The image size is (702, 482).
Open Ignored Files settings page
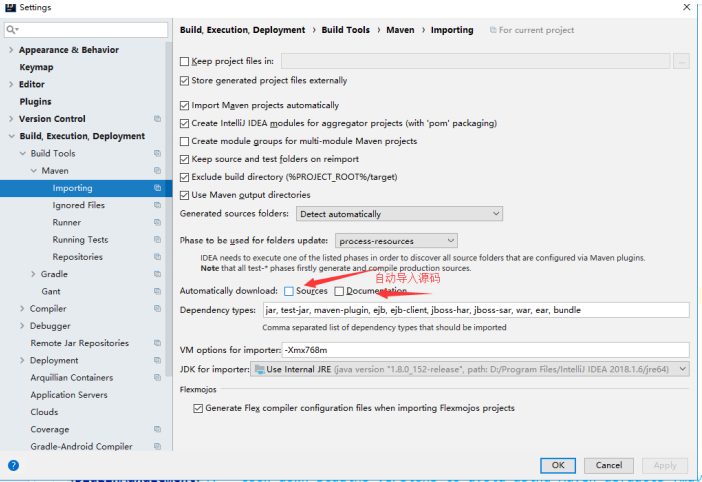click(78, 205)
